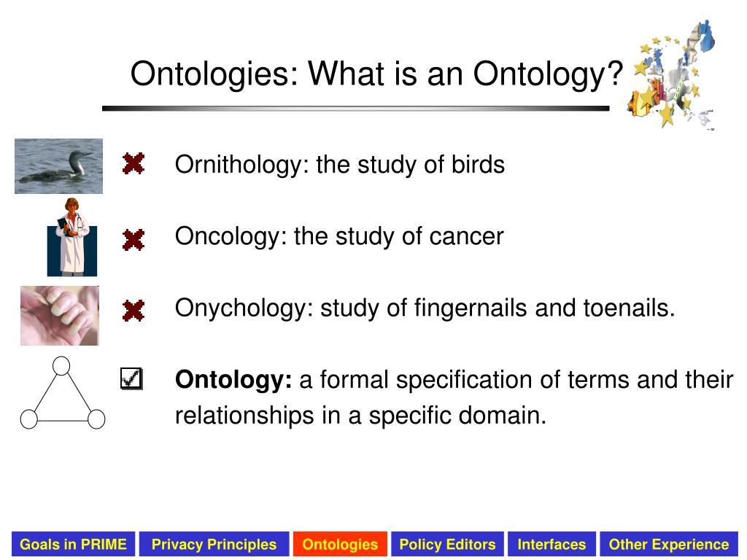Click the red X beside Onychology
The width and height of the screenshot is (747, 560).
tap(133, 311)
